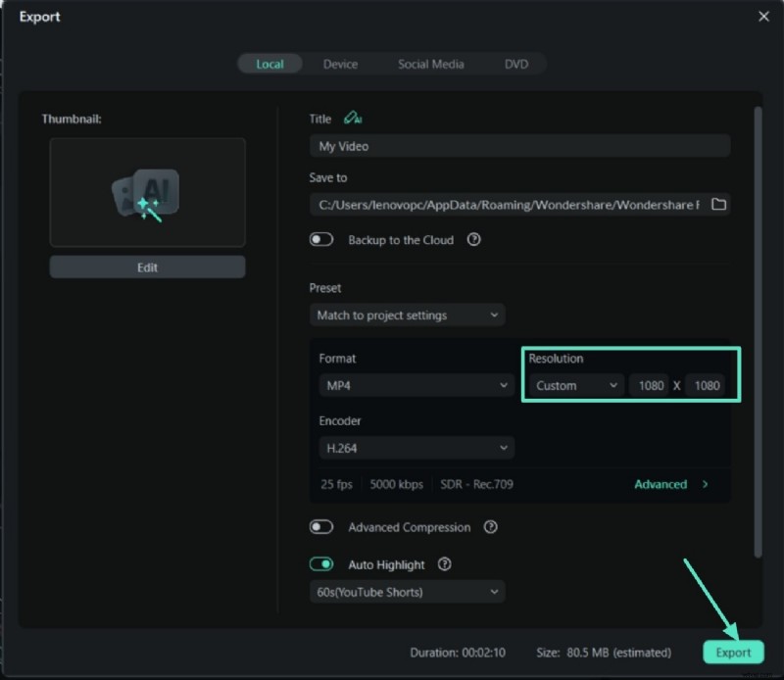Click the My Video title field

pyautogui.click(x=519, y=146)
